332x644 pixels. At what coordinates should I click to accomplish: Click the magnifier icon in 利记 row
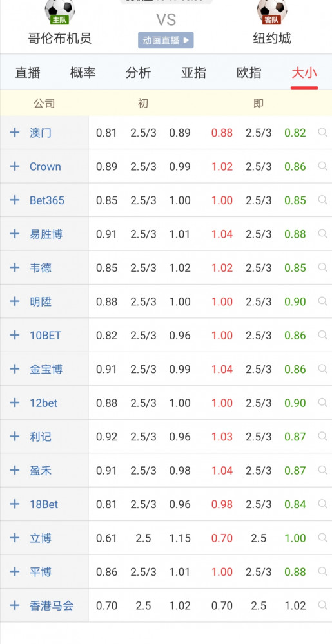pos(322,436)
